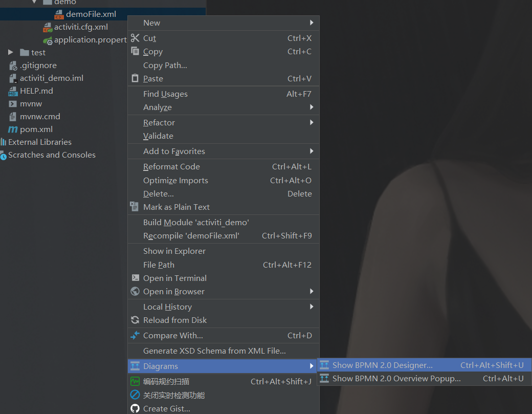Click the Copy icon in context menu

[x=135, y=51]
